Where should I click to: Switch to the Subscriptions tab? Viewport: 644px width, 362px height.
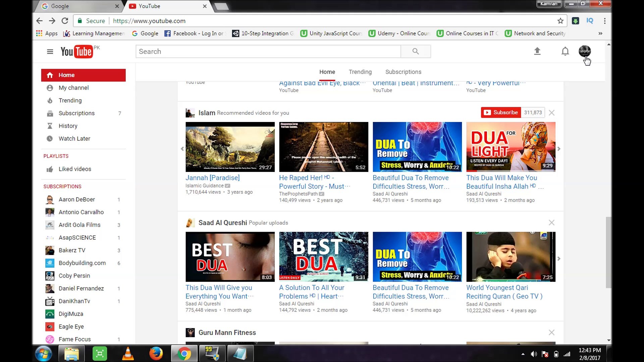tap(403, 72)
